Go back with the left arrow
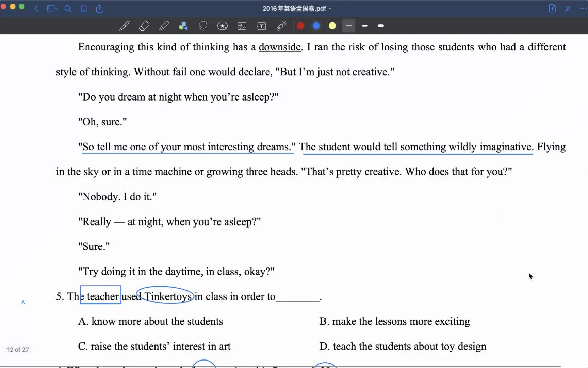Screen dimensions: 588x368 click(36, 9)
